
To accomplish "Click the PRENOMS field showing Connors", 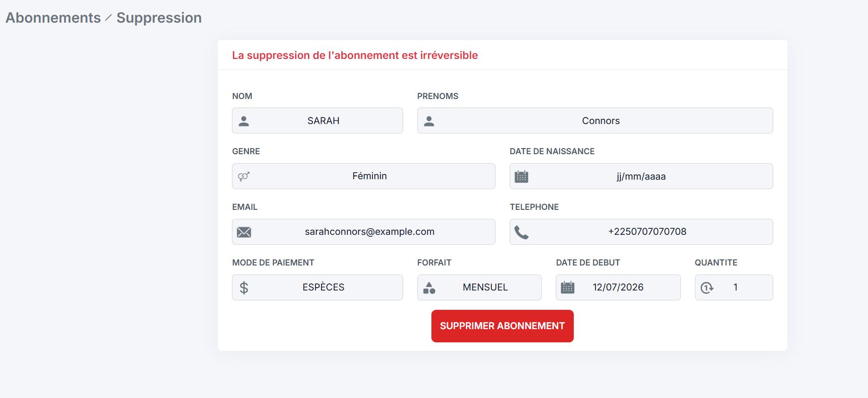I will click(x=595, y=121).
